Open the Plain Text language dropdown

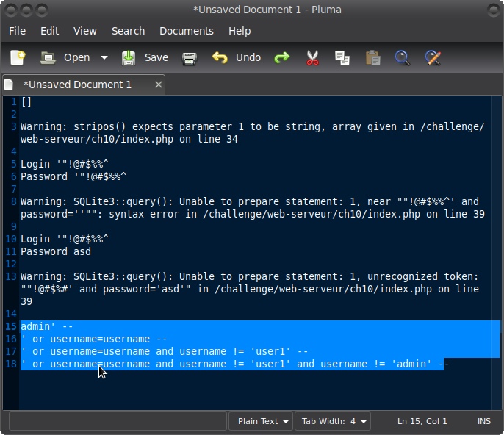(x=261, y=421)
